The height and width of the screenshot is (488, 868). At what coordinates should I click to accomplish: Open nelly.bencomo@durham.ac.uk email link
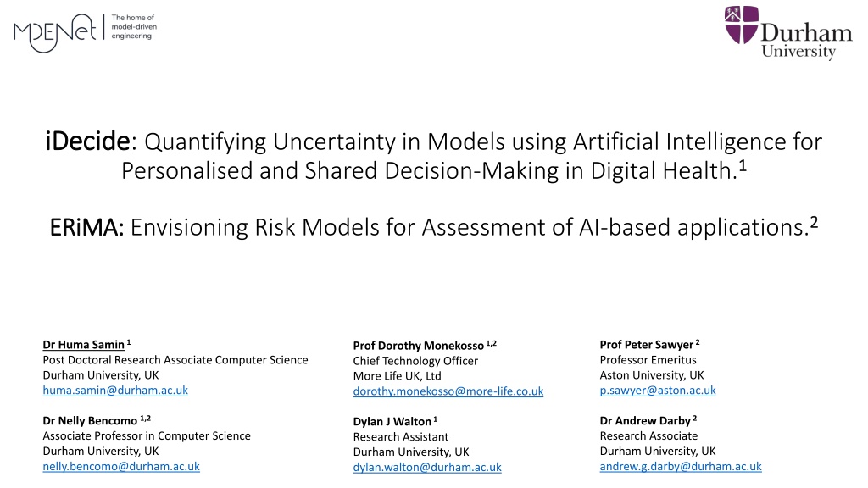(x=121, y=467)
